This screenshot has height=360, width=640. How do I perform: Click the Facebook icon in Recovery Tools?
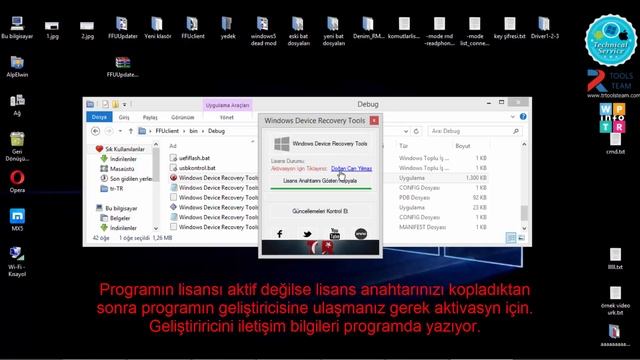click(x=280, y=234)
